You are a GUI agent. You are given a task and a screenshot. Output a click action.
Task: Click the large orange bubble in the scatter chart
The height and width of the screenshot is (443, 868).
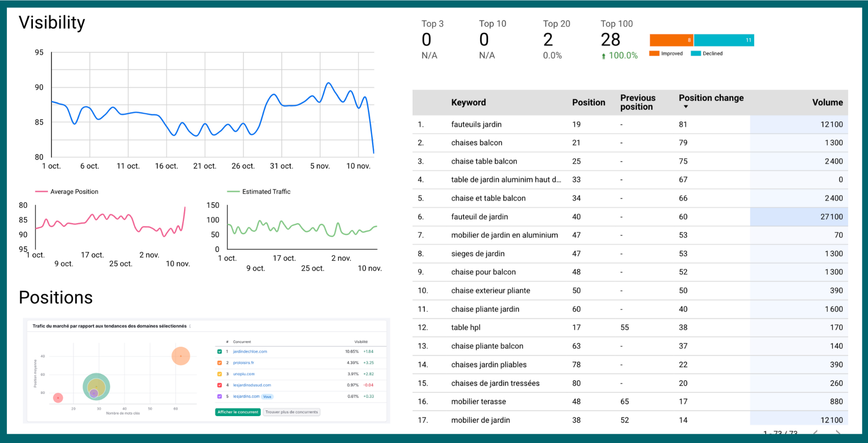pos(181,356)
